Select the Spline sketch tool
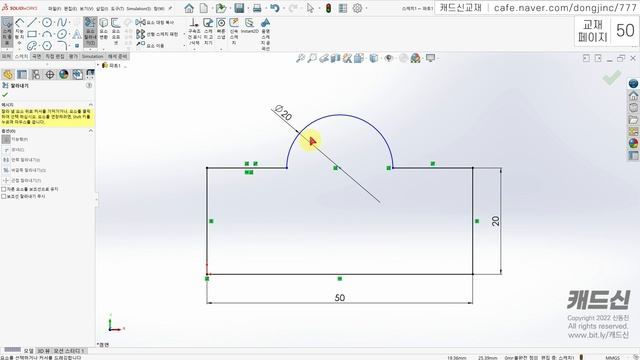The height and width of the screenshot is (360, 640). click(x=62, y=22)
